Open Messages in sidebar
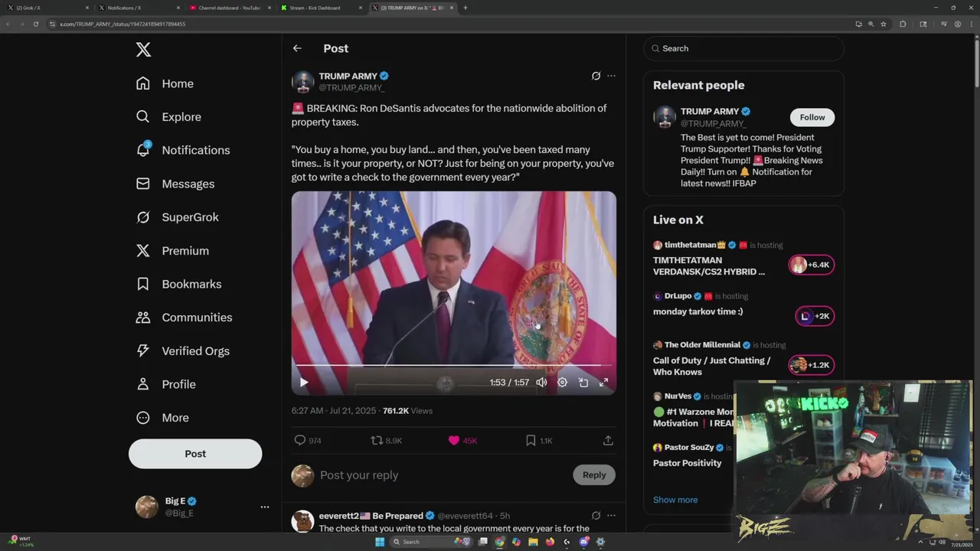980x551 pixels. [x=175, y=184]
